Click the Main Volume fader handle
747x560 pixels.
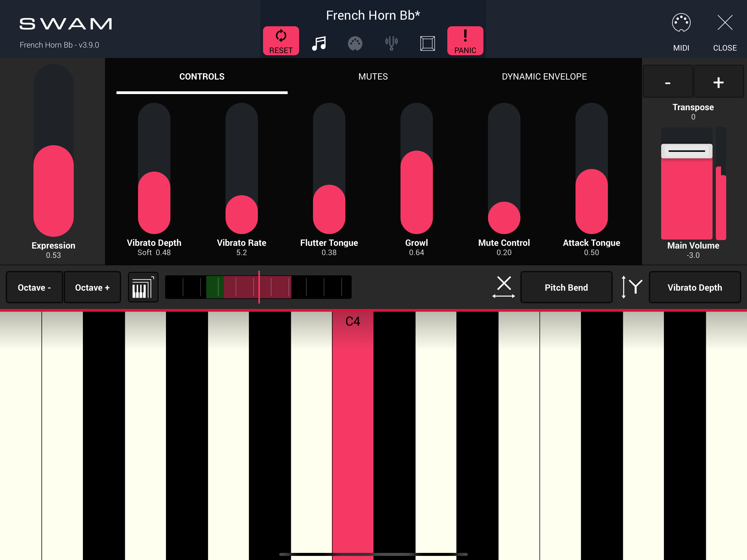pos(687,151)
